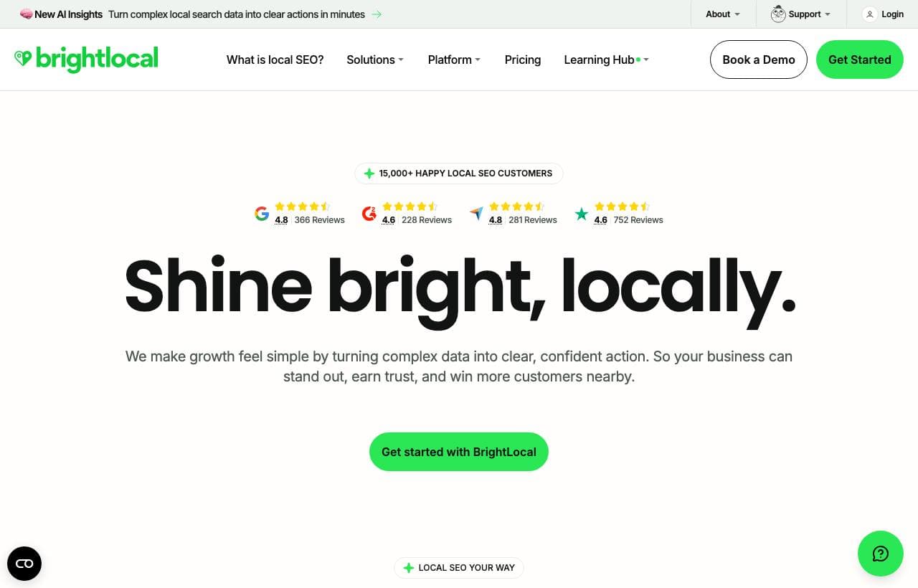Click the 752 Reviews text

pos(638,220)
